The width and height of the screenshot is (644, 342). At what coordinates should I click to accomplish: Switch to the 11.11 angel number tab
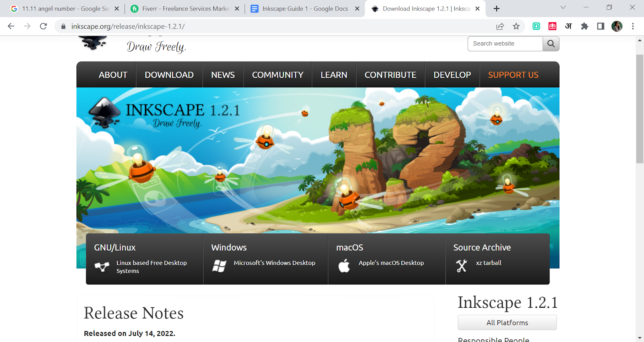coord(65,8)
